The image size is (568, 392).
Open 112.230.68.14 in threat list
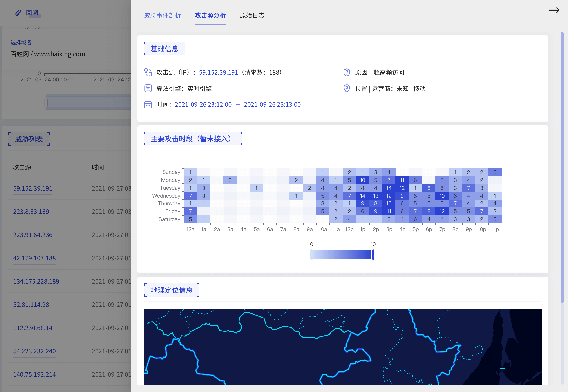(x=33, y=328)
